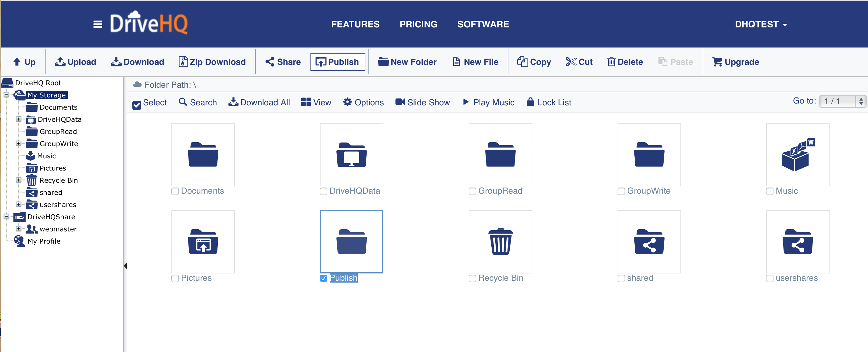Click the Lock List padlock icon
868x352 pixels.
(530, 102)
